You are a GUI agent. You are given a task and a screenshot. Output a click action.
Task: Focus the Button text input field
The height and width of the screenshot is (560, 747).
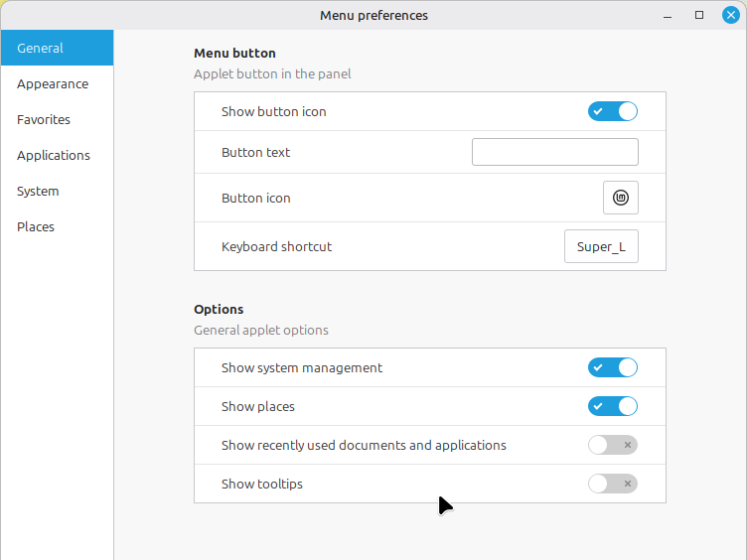tap(554, 152)
